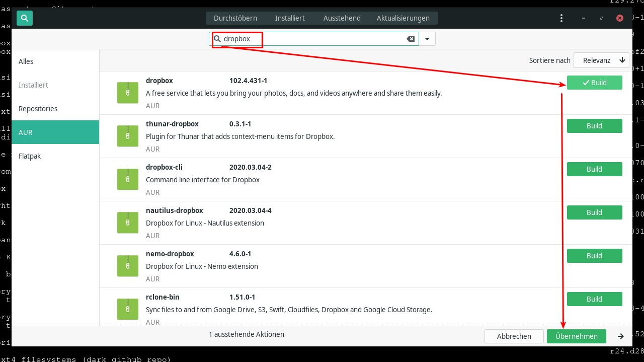Click the dropbox package name
The image size is (644, 362).
tap(159, 81)
